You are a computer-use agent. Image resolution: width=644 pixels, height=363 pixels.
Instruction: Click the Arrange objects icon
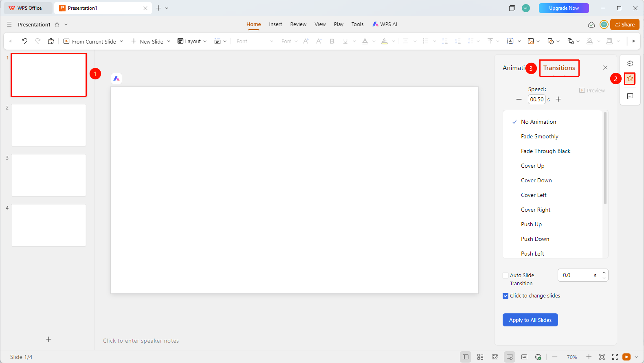click(x=571, y=41)
